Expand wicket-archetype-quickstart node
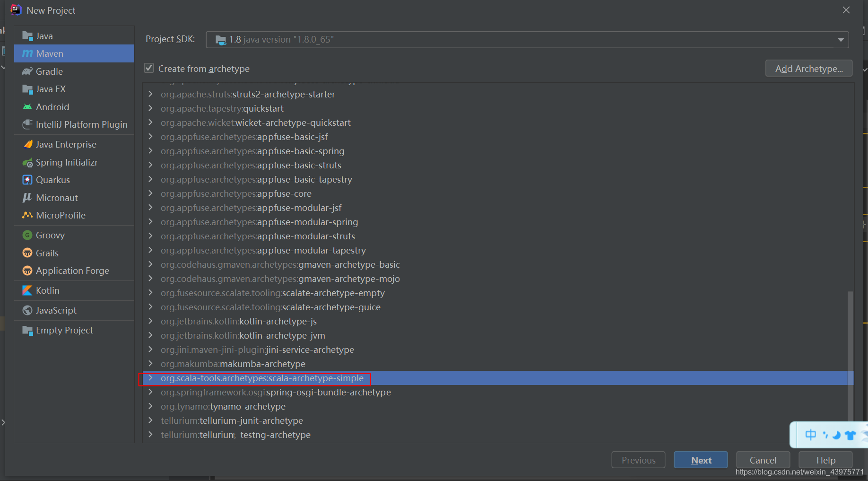Image resolution: width=868 pixels, height=481 pixels. pos(150,122)
